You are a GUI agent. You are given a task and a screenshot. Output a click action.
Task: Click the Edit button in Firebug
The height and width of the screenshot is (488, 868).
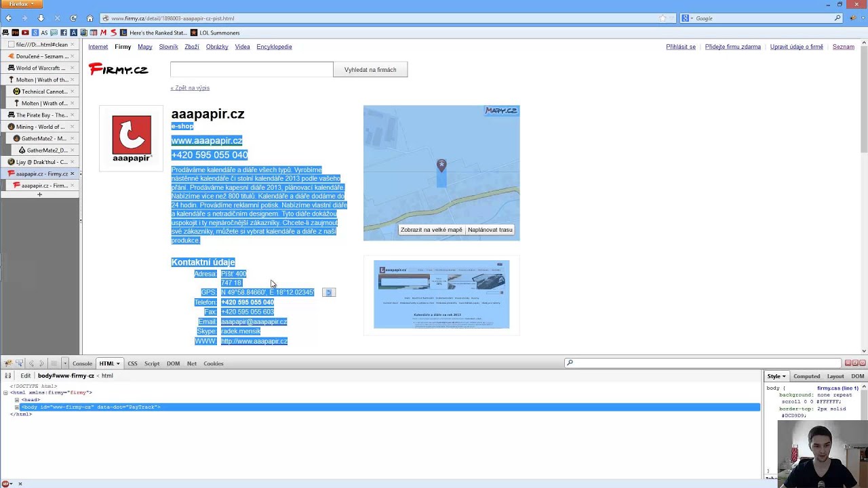pos(25,375)
